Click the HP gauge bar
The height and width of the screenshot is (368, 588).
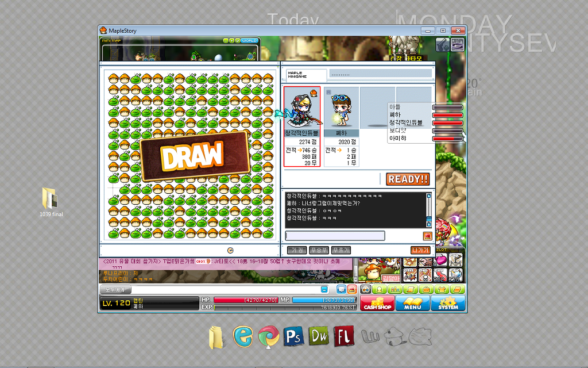(x=246, y=300)
